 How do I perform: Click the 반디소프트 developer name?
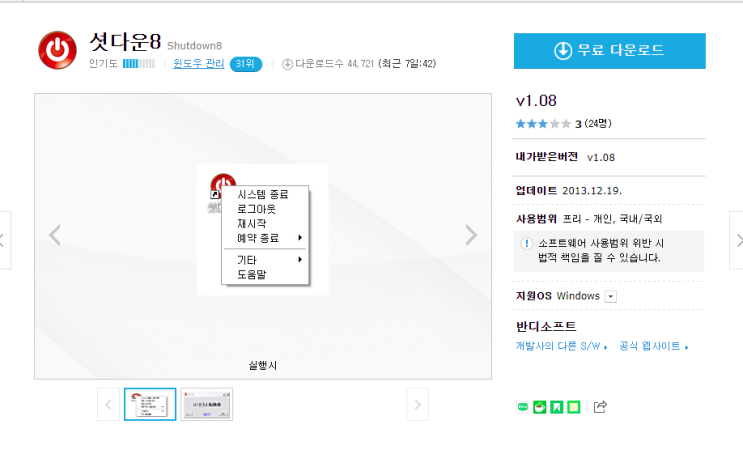tap(546, 326)
